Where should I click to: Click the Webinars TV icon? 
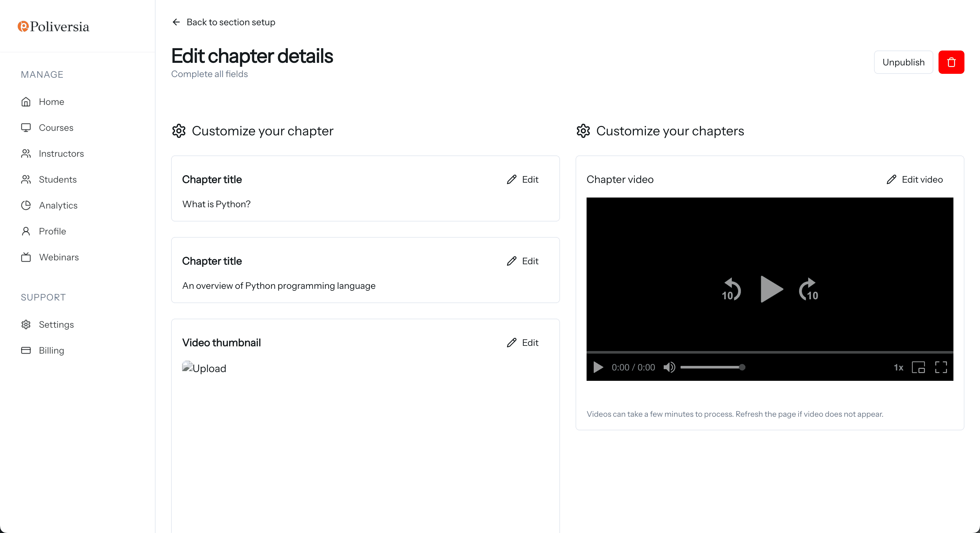(x=26, y=257)
